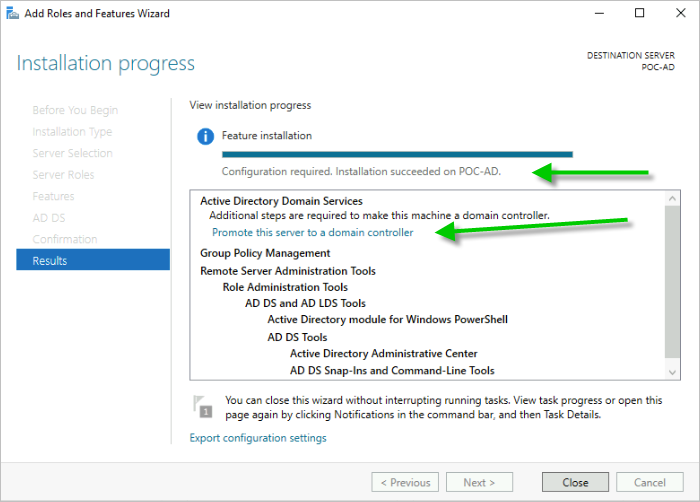Click 'Remote Server Administration Tools' entry
Viewport: 700px width, 502px height.
pyautogui.click(x=288, y=271)
